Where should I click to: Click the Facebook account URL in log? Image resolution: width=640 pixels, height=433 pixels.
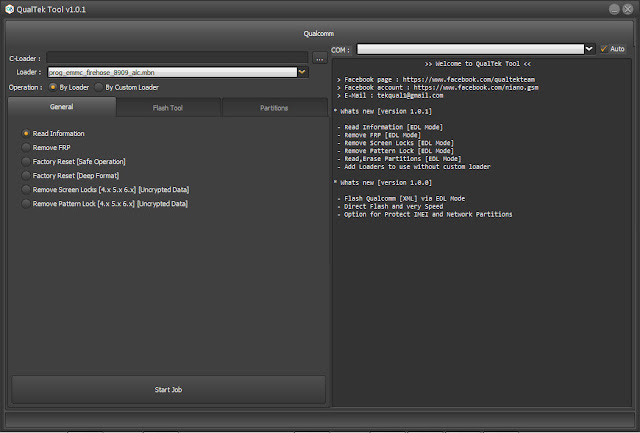[476, 87]
